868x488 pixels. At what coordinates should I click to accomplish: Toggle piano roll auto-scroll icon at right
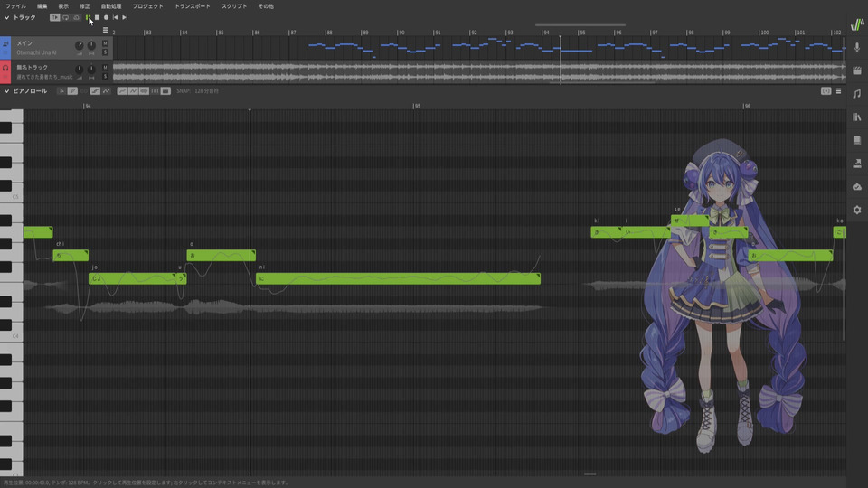click(x=826, y=90)
